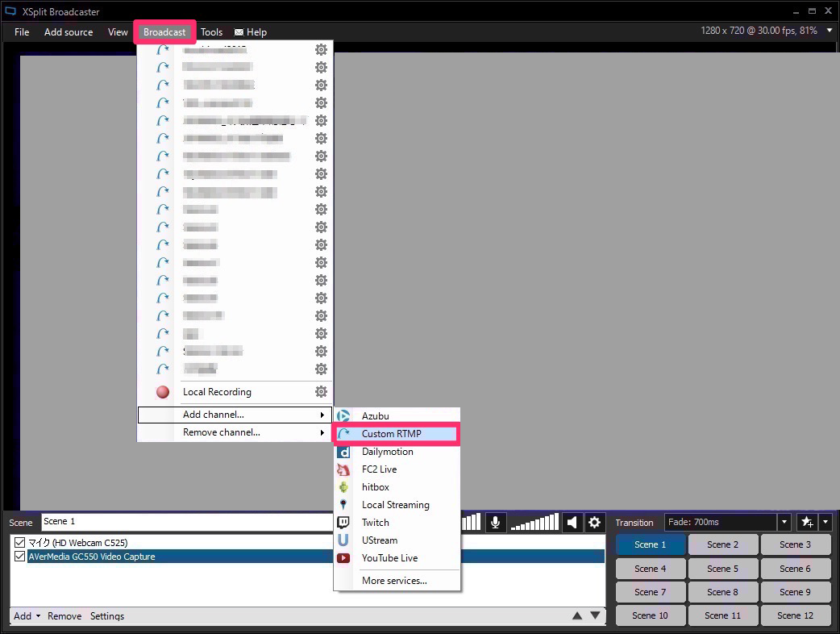The image size is (840, 634).
Task: Move source up with the up arrow
Action: (x=577, y=615)
